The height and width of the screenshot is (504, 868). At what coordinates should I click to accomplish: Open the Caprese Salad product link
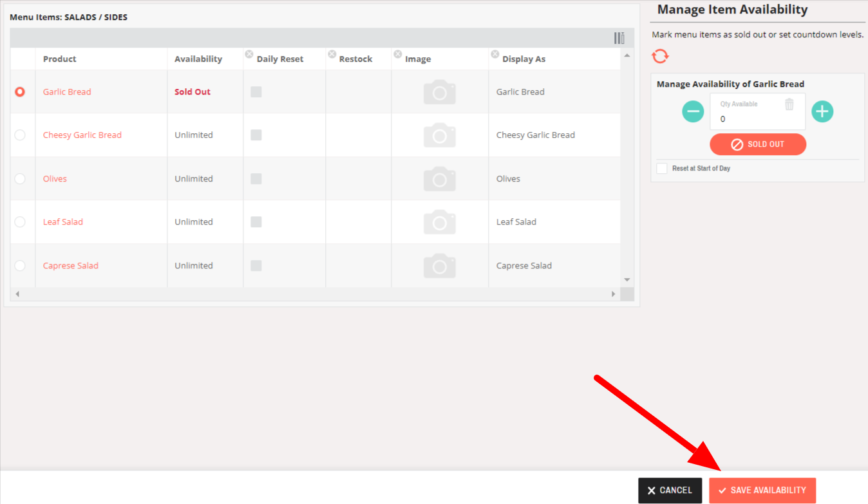pyautogui.click(x=71, y=266)
